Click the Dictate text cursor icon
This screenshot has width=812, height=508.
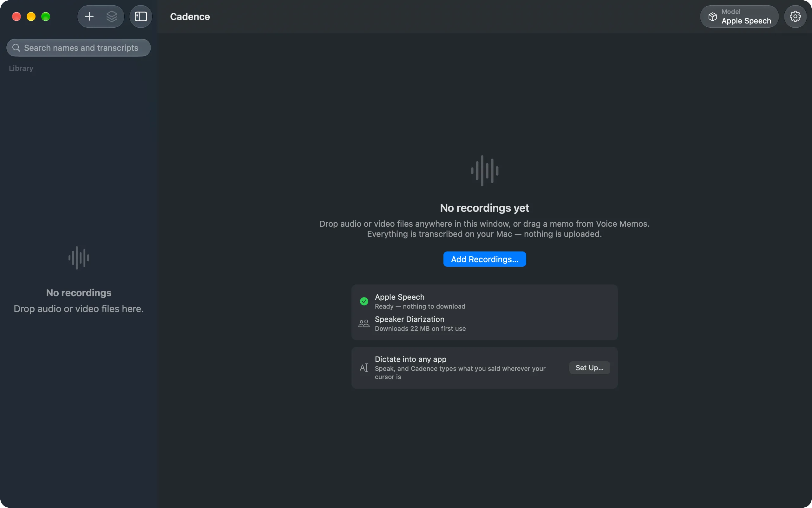[364, 368]
